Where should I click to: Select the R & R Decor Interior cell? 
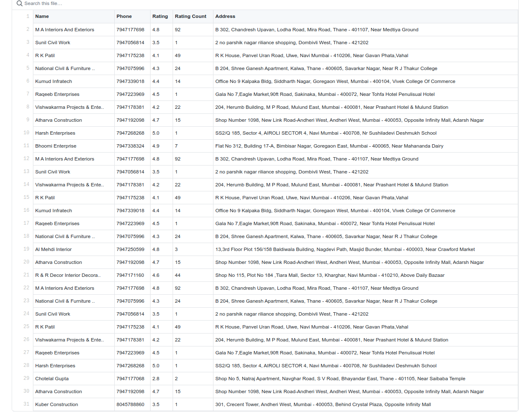point(68,275)
